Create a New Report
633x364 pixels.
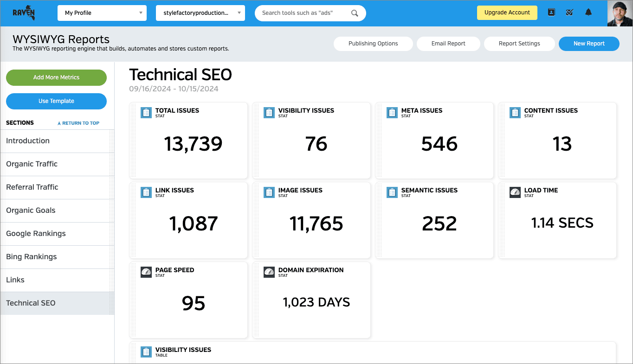[589, 43]
